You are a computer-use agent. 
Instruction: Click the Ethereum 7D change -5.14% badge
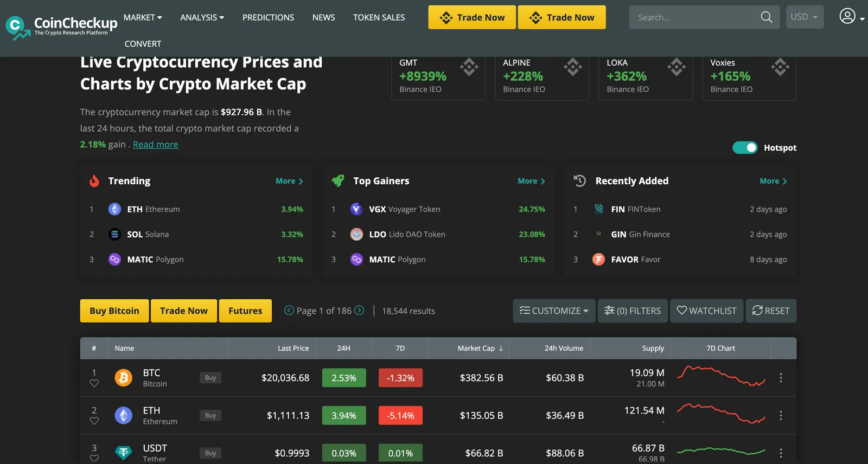(400, 415)
